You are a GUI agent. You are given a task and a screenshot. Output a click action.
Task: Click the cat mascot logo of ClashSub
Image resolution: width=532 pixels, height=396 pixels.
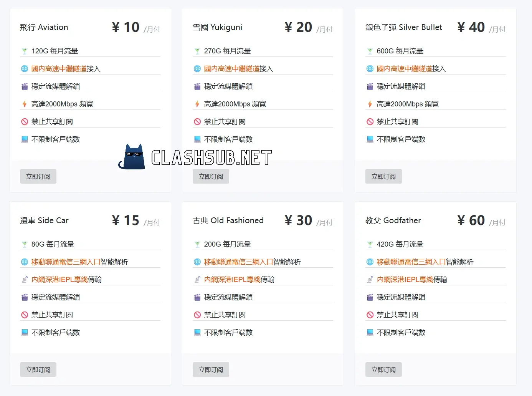coord(132,157)
